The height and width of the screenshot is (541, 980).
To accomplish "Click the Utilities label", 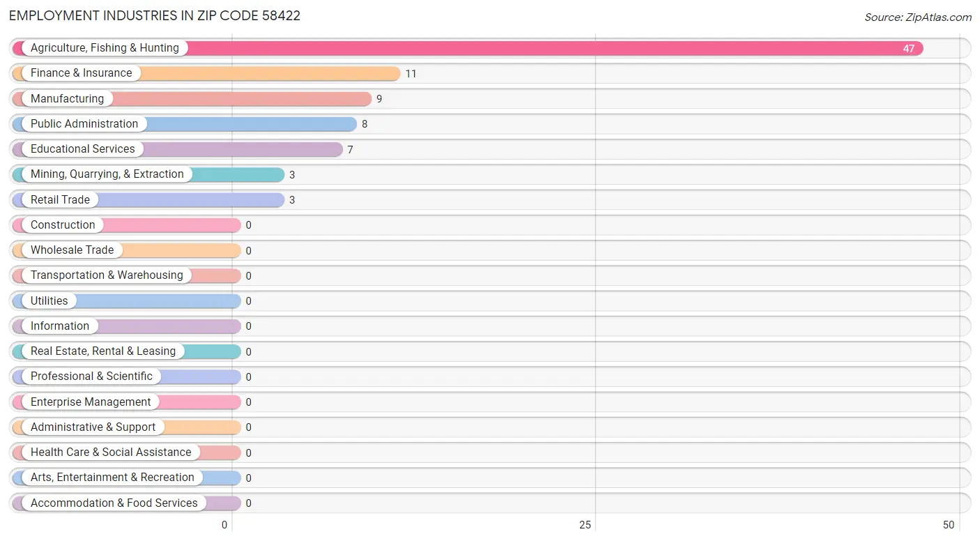I will pyautogui.click(x=49, y=300).
